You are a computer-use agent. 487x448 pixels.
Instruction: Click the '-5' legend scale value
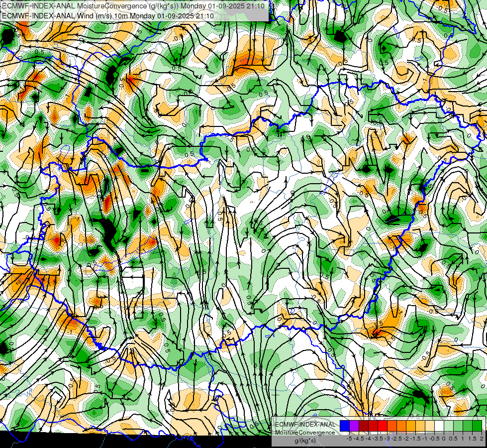coord(349,439)
